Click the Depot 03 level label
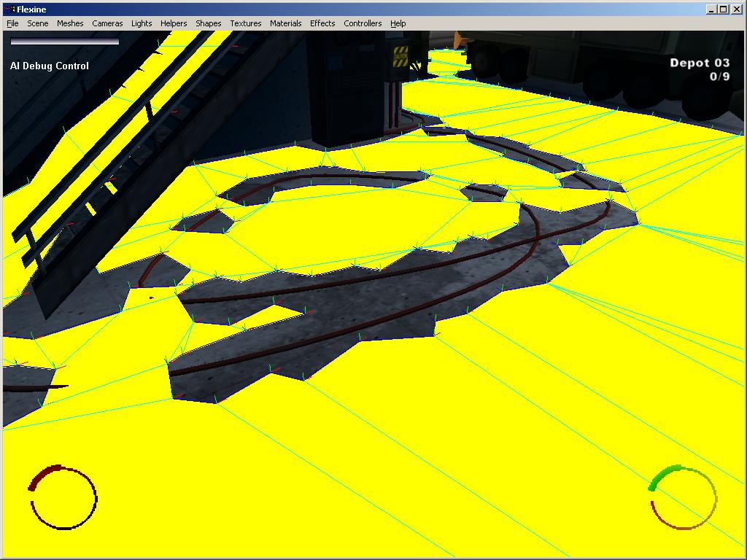The width and height of the screenshot is (747, 560). 700,63
